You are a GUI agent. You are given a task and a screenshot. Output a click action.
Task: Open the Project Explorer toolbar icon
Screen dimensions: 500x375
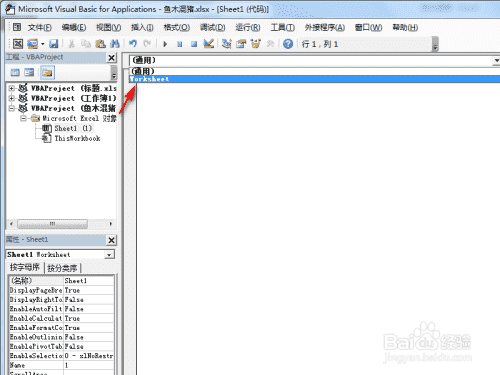(227, 44)
